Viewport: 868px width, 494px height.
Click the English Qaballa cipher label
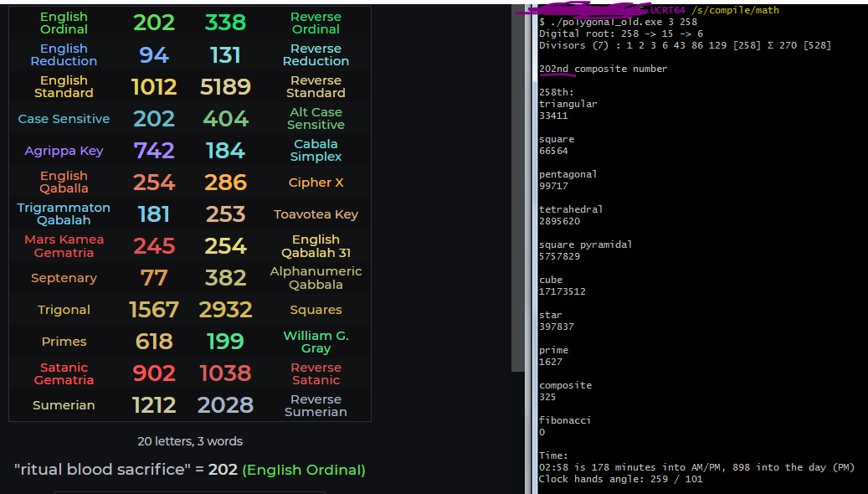click(64, 182)
